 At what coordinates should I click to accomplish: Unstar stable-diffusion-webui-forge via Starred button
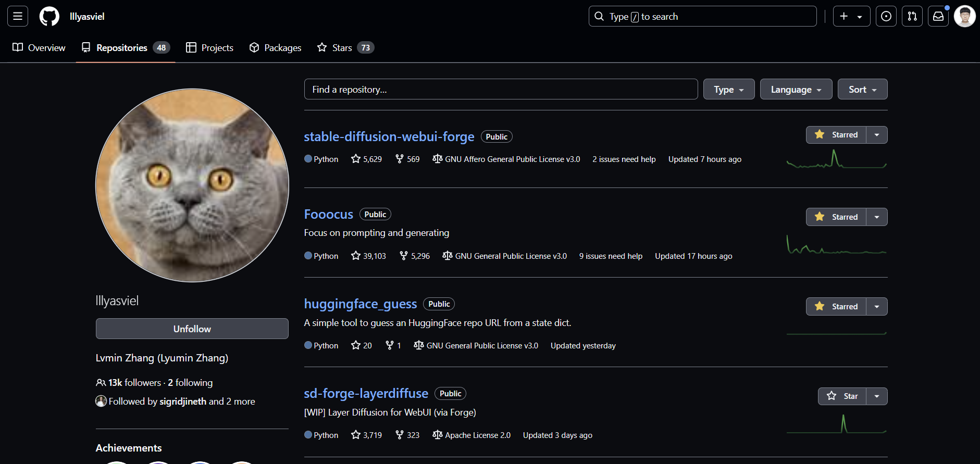pos(836,135)
